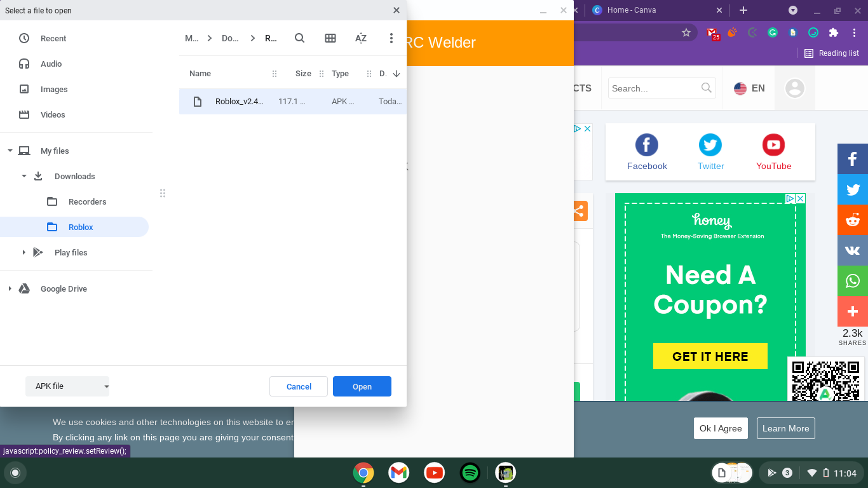Open the EN language selector

pos(749,88)
